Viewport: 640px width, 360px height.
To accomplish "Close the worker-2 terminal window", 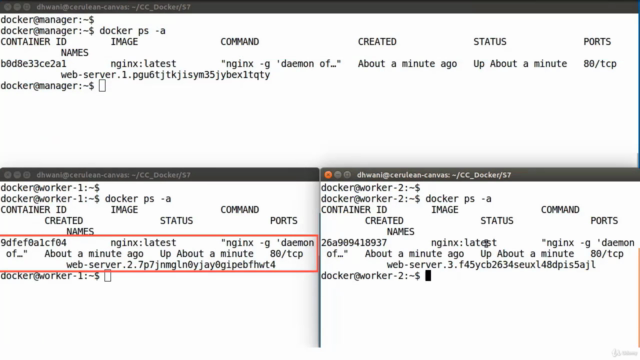I will [328, 175].
